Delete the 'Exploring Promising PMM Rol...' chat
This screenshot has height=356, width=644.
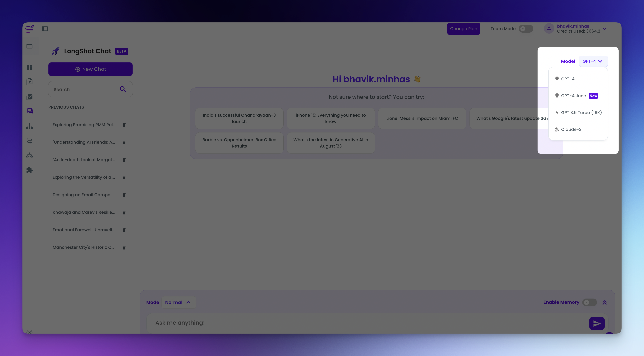coord(124,125)
